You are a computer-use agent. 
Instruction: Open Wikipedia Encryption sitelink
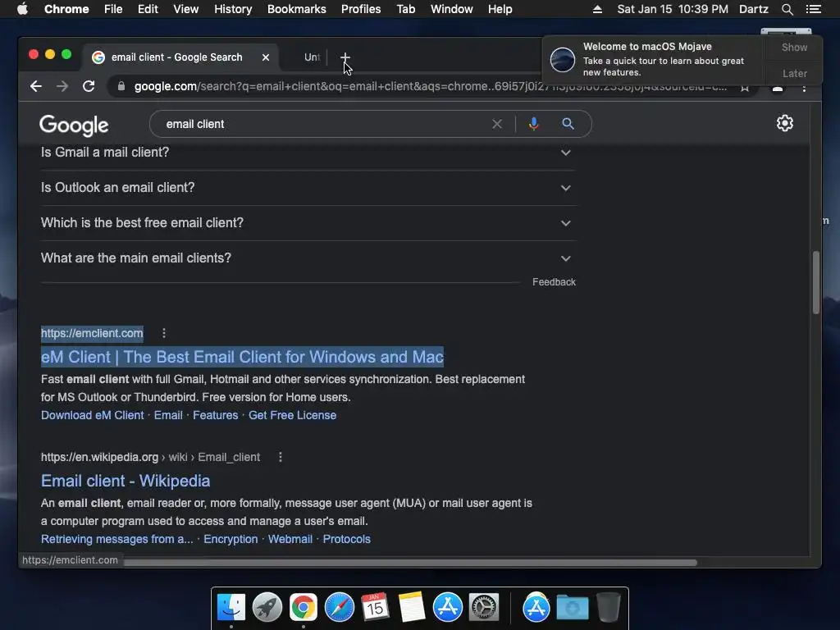[231, 539]
